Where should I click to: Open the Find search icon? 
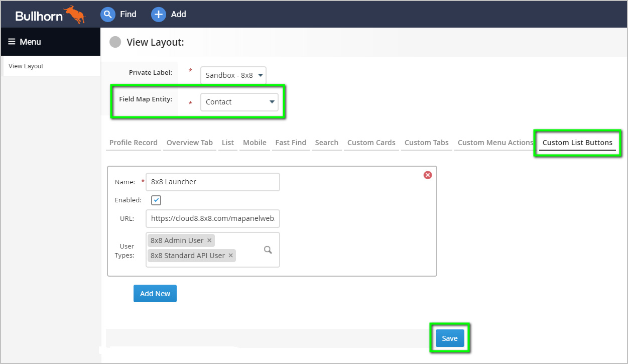tap(108, 15)
